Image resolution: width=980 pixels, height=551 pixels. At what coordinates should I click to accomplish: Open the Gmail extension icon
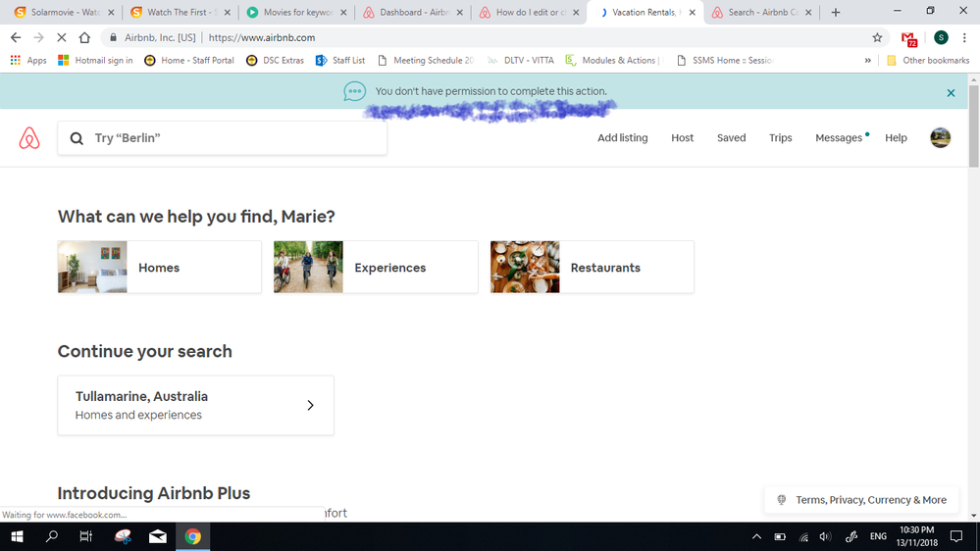tap(910, 39)
